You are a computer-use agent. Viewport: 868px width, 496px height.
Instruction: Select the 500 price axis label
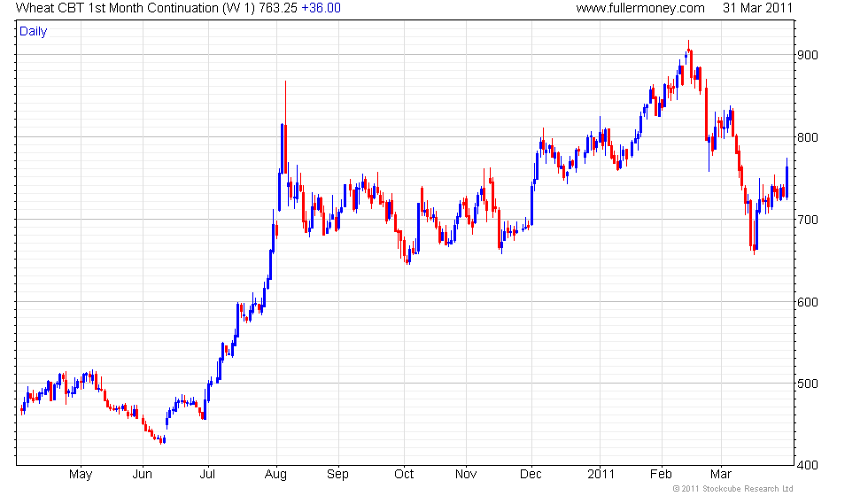807,384
